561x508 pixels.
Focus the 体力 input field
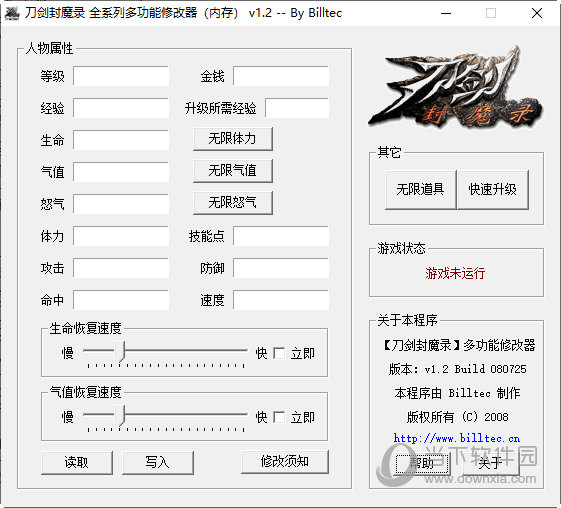[121, 236]
